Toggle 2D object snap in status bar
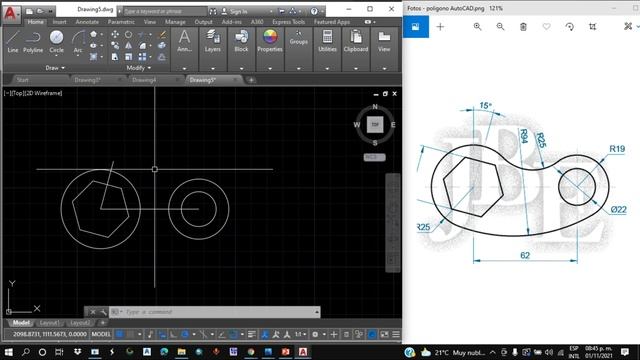Image resolution: width=640 pixels, height=360 pixels. click(x=233, y=334)
